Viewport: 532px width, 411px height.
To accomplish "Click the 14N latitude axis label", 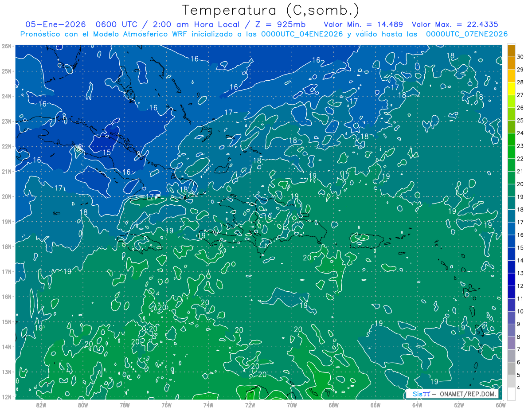I will (x=6, y=347).
